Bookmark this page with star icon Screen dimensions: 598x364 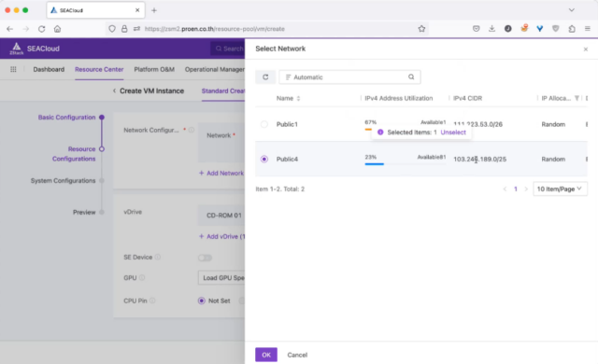(x=421, y=29)
